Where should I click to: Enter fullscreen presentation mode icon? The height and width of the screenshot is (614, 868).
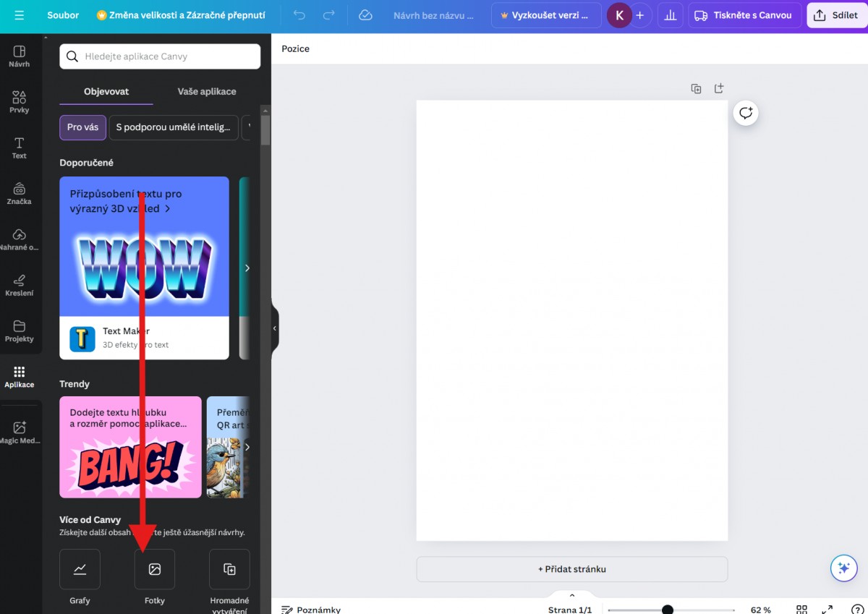coord(827,610)
